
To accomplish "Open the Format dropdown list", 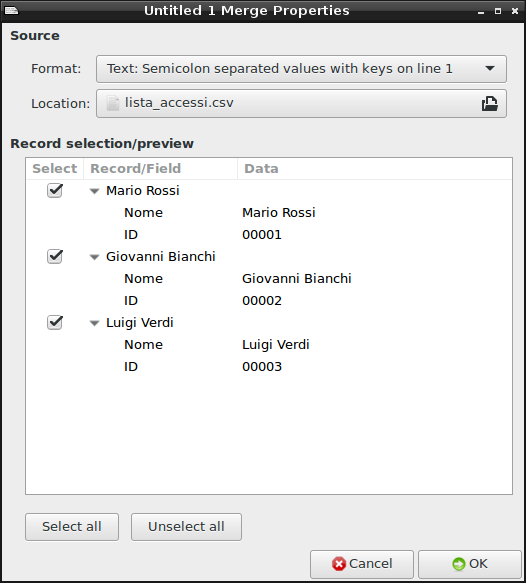I will (301, 69).
